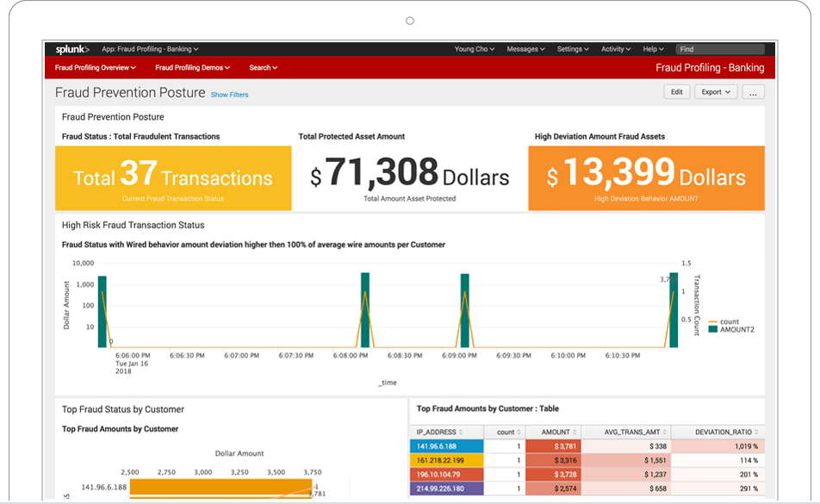Show filters for the dashboard

[x=229, y=95]
